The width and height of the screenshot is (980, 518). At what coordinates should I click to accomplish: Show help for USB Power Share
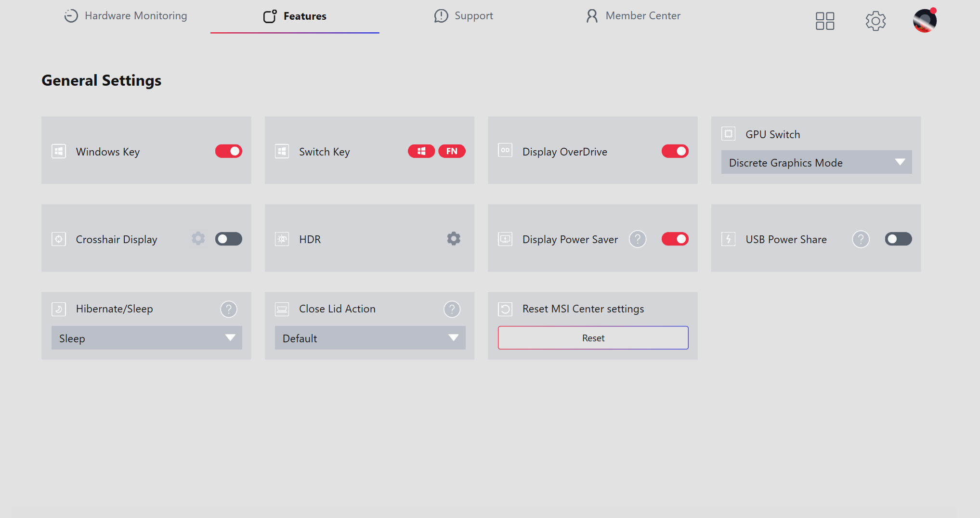click(x=861, y=239)
